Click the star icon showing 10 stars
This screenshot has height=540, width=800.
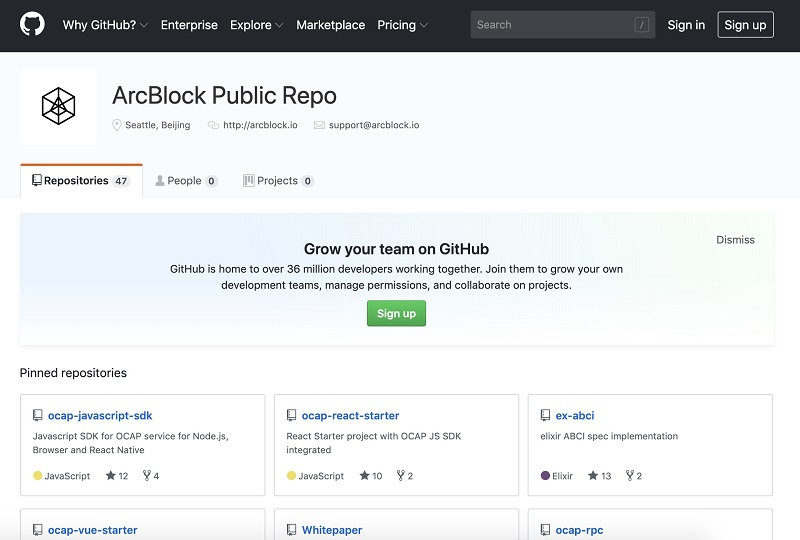[x=364, y=476]
